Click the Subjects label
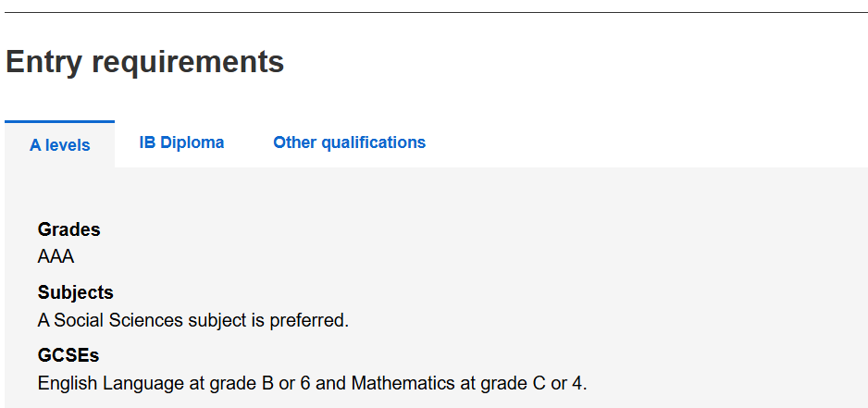This screenshot has width=868, height=408. (75, 292)
